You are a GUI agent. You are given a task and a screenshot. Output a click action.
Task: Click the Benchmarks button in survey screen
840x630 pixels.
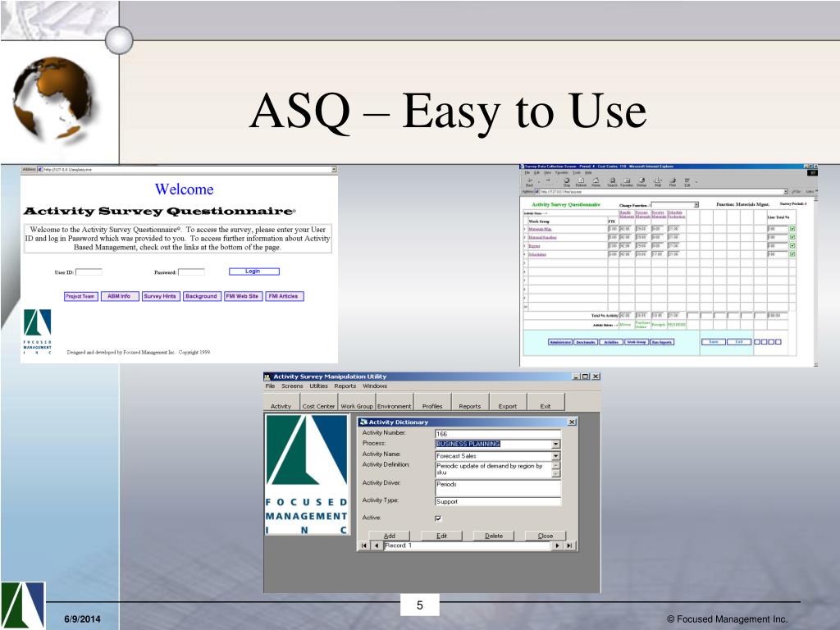(586, 342)
